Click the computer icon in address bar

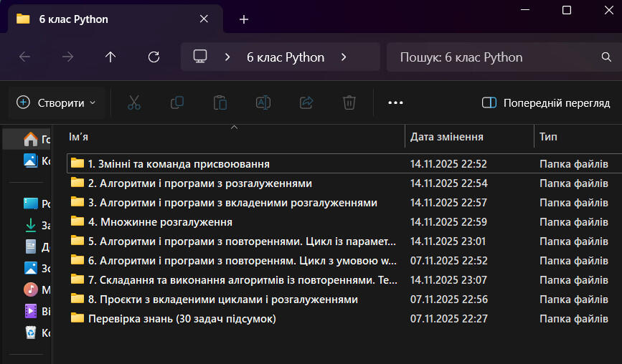200,57
